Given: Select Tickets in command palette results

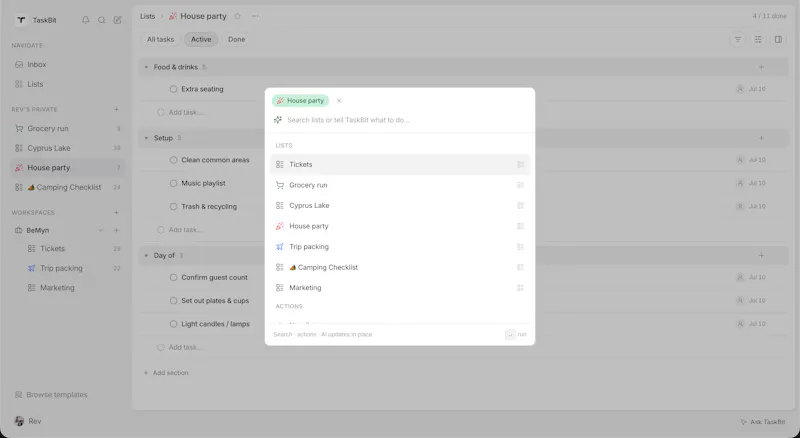Looking at the screenshot, I should 400,164.
